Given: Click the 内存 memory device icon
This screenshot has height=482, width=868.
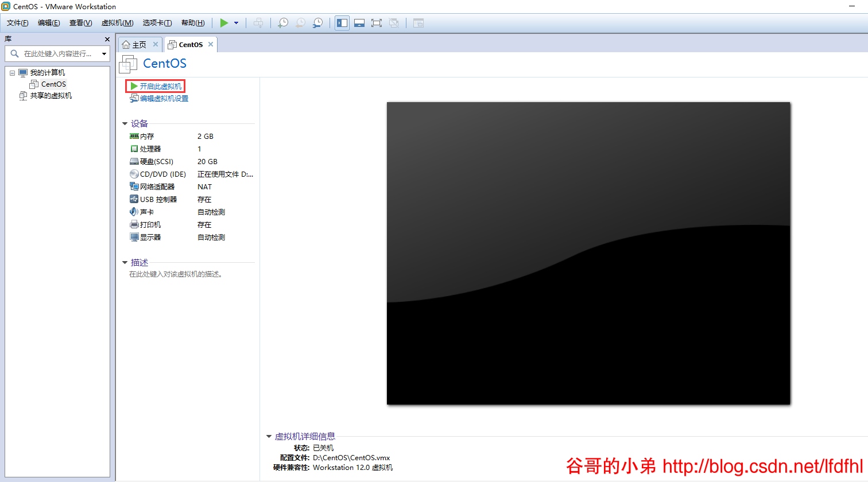Looking at the screenshot, I should (134, 137).
